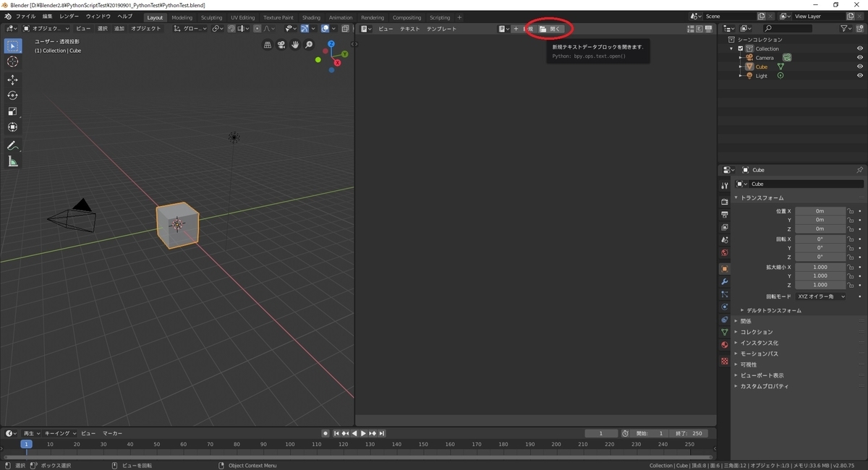Open the Edit menu

(47, 17)
